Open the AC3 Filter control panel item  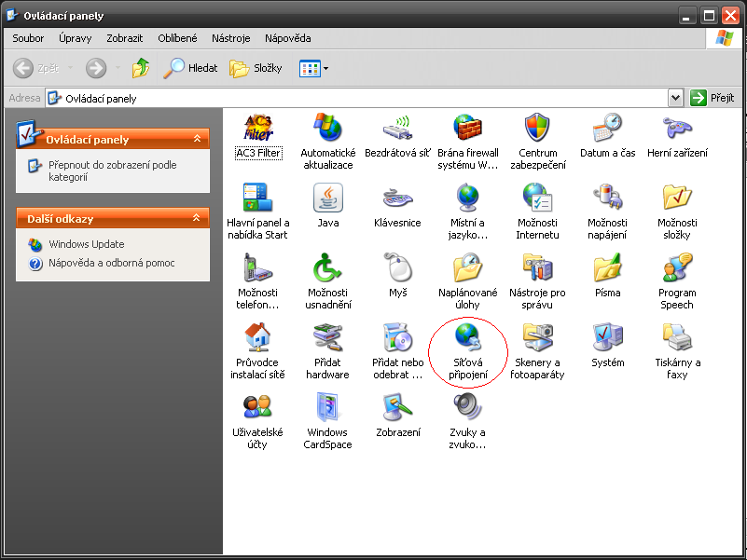click(x=258, y=128)
